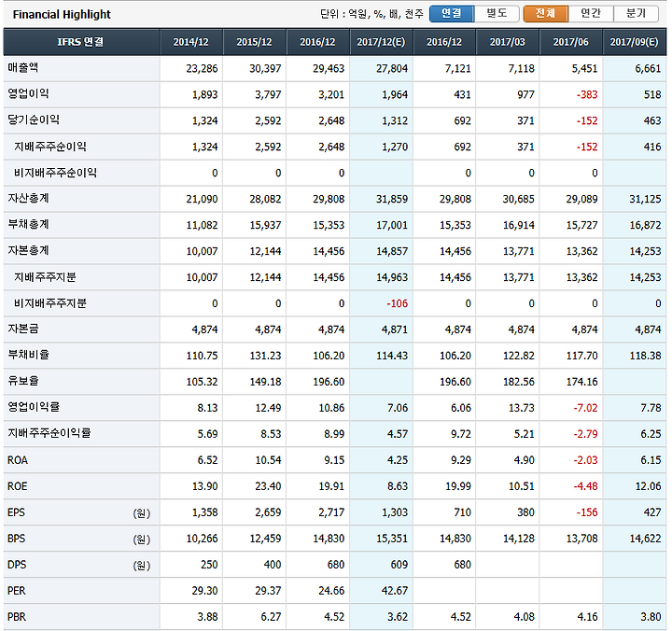
Task: Select the EPS row label
Action: click(16, 512)
